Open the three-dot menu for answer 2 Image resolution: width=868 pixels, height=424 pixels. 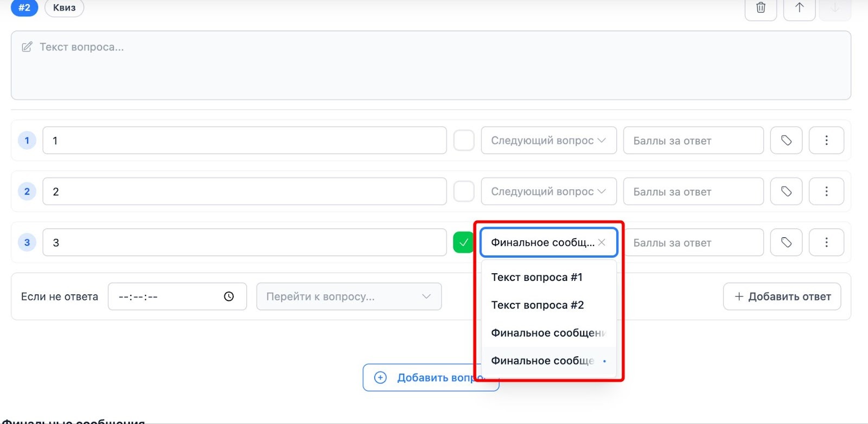coord(826,191)
